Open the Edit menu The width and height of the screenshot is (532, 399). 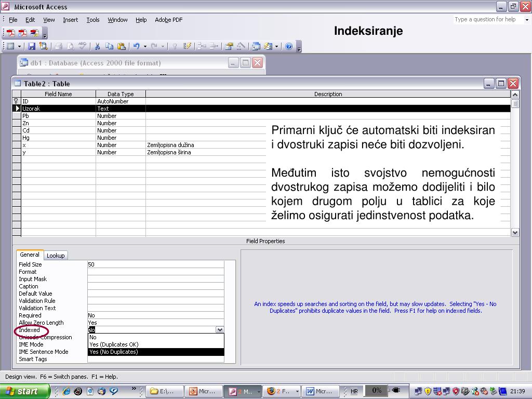[x=30, y=20]
